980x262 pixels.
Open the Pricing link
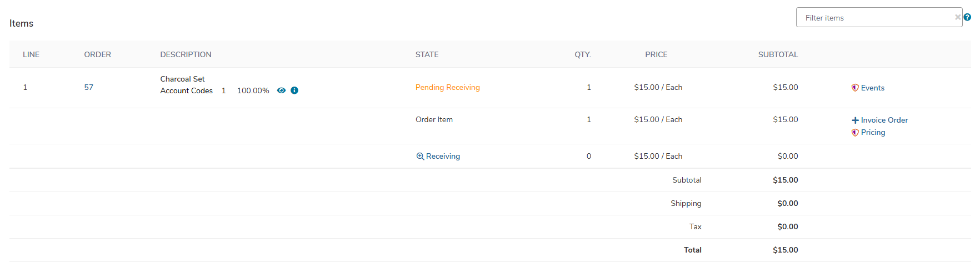pos(873,132)
